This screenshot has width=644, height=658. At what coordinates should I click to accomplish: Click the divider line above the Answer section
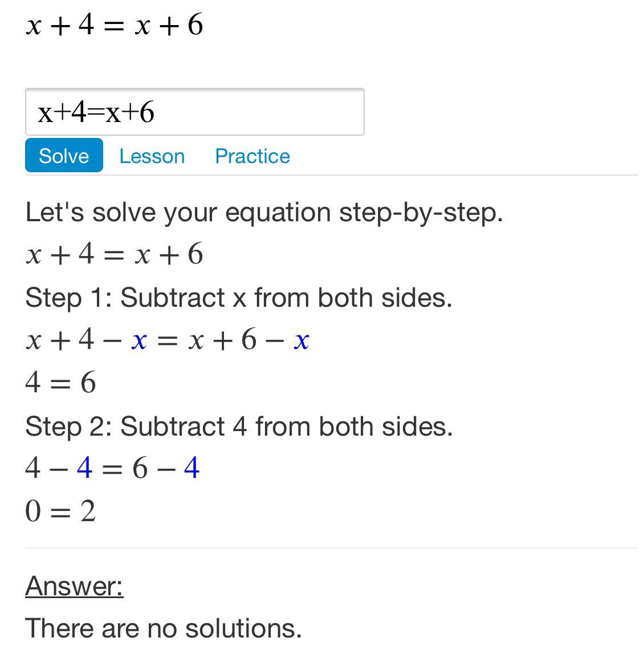pyautogui.click(x=331, y=548)
